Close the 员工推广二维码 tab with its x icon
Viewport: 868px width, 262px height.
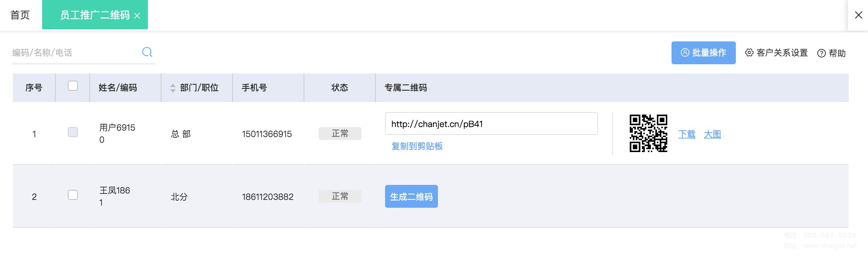(x=137, y=16)
